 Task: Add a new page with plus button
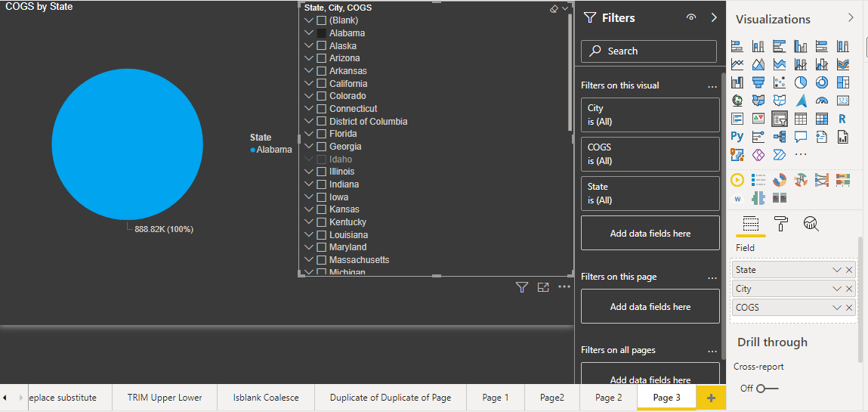712,398
